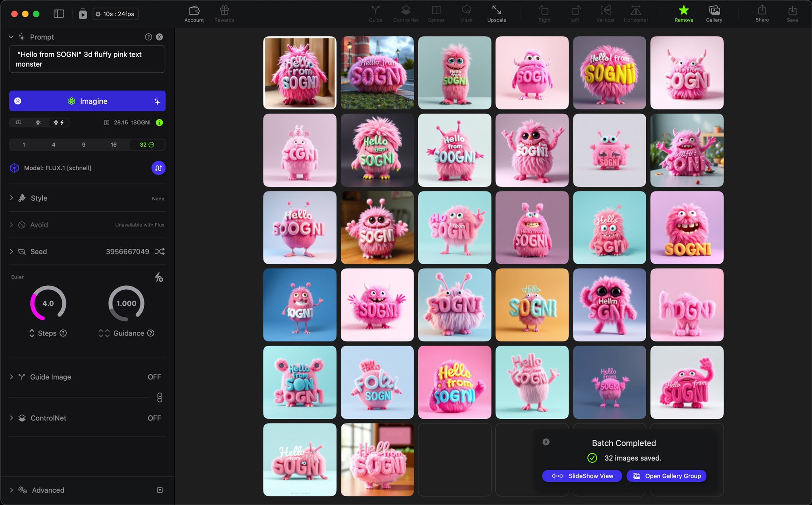Randomize the seed with shuffle icon
812x505 pixels.
coord(160,251)
